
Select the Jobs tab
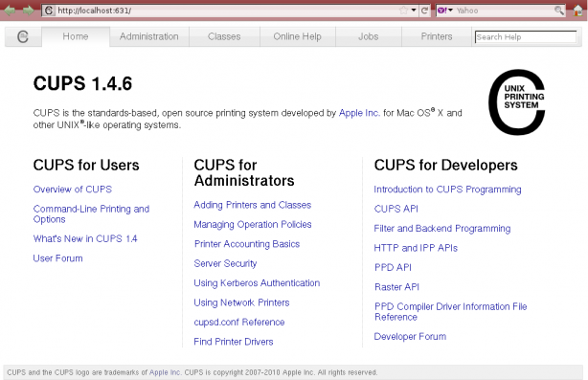pyautogui.click(x=369, y=36)
